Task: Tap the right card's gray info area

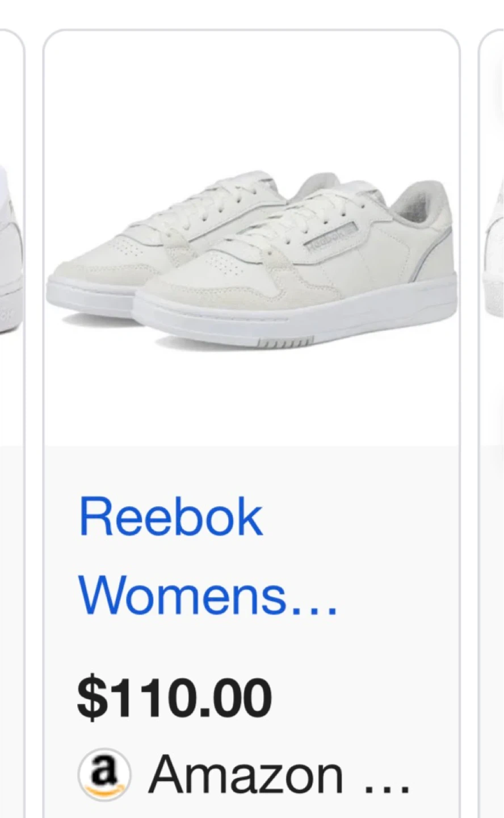Action: coord(492,632)
